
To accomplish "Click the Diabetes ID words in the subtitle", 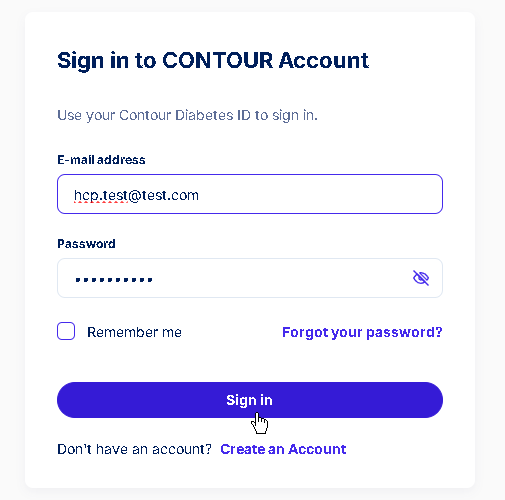I will [x=213, y=115].
